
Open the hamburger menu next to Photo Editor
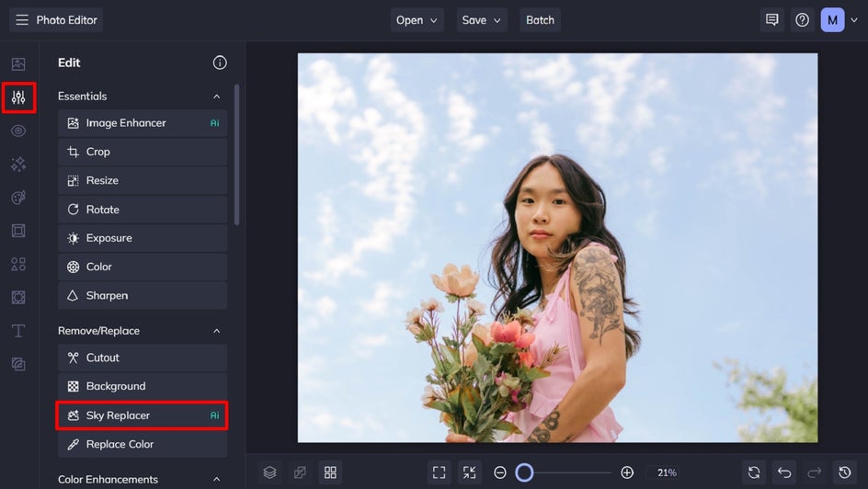(21, 20)
